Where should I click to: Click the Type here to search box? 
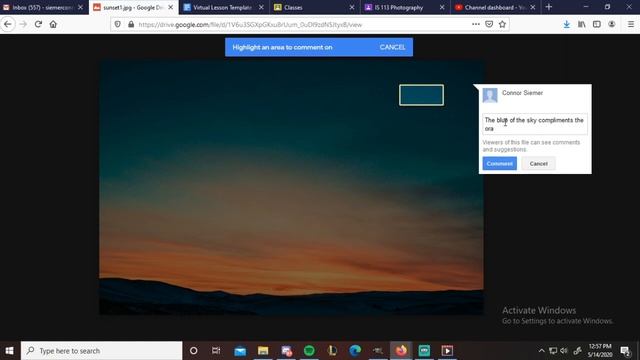102,351
